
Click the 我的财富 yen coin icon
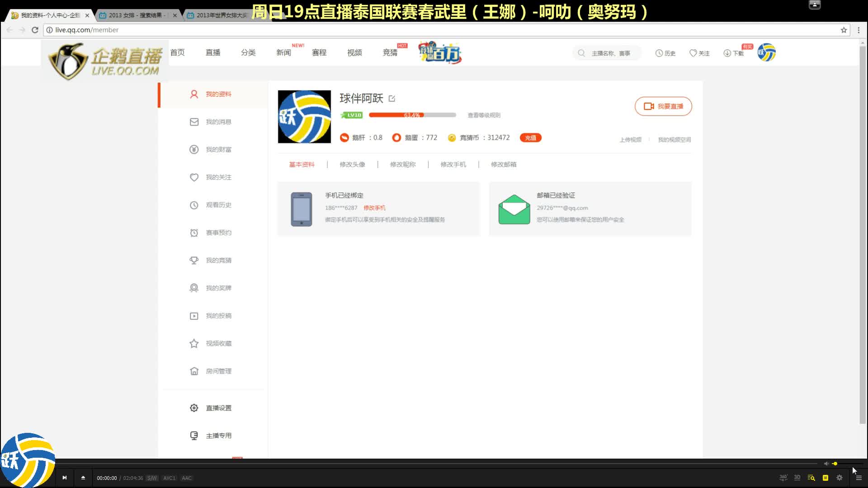point(194,150)
